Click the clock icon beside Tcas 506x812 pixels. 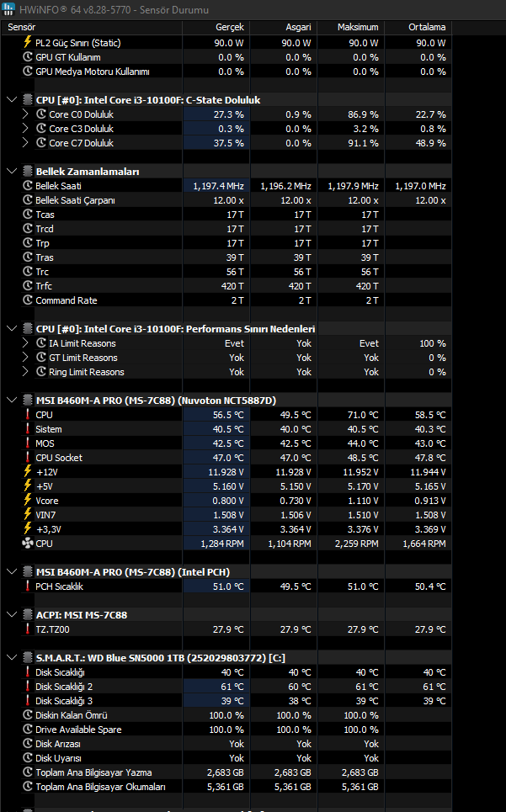tap(28, 214)
